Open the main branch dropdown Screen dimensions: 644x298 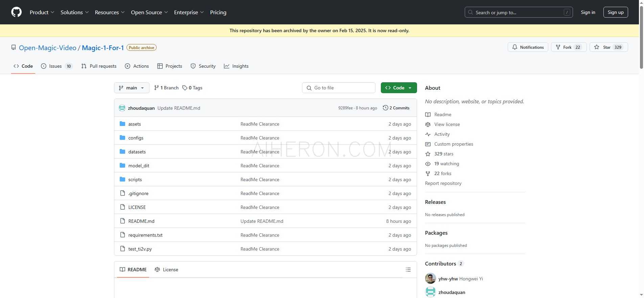pyautogui.click(x=132, y=88)
